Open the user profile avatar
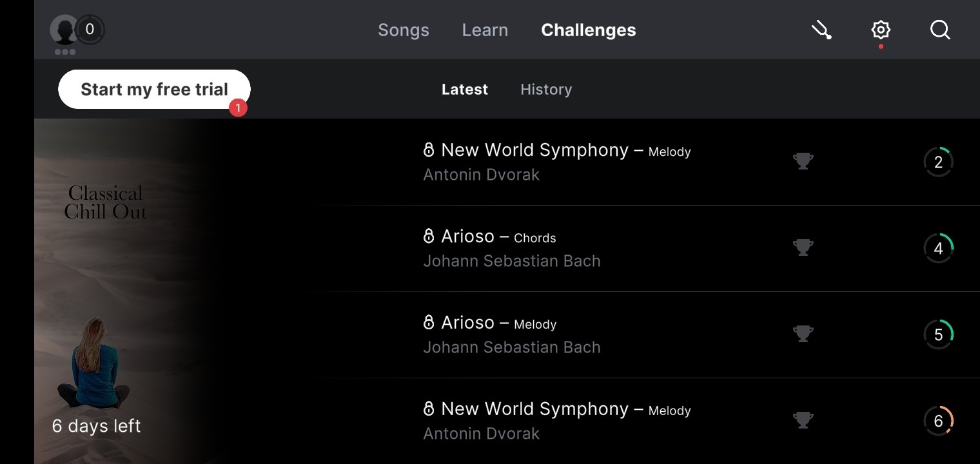 click(x=64, y=30)
